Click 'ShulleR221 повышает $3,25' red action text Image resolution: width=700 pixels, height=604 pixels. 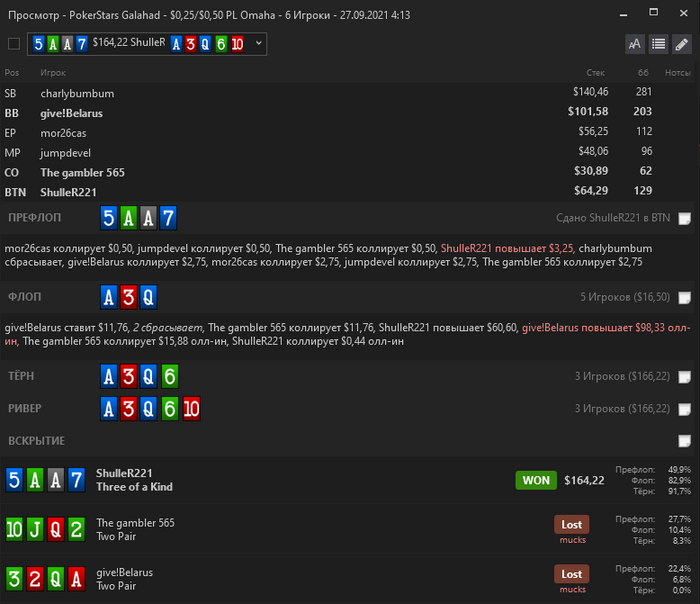(x=508, y=249)
